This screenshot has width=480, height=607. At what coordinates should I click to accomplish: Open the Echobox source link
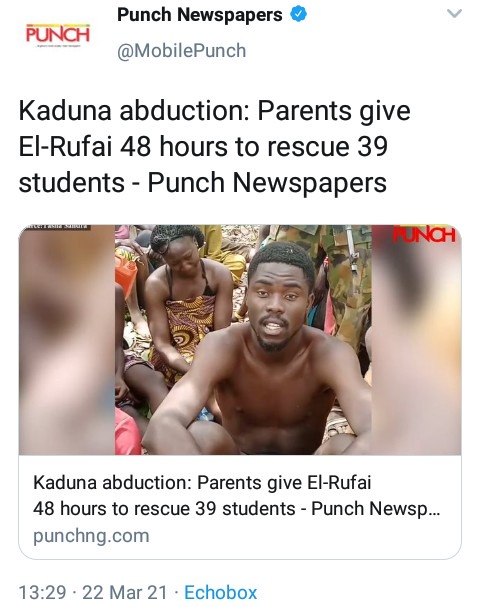pyautogui.click(x=220, y=593)
